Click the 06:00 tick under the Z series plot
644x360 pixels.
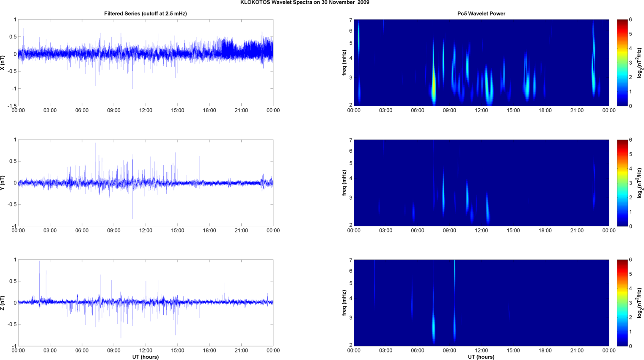82,350
